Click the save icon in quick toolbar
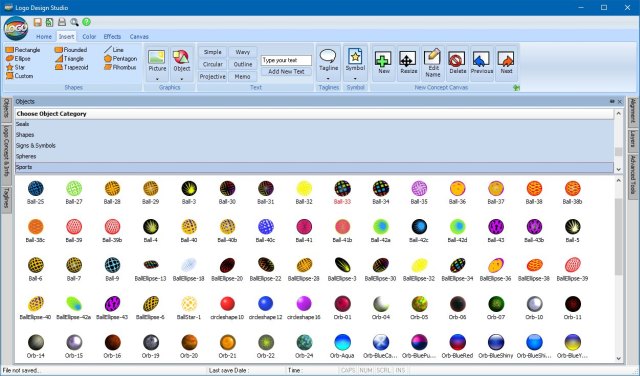 pyautogui.click(x=38, y=22)
